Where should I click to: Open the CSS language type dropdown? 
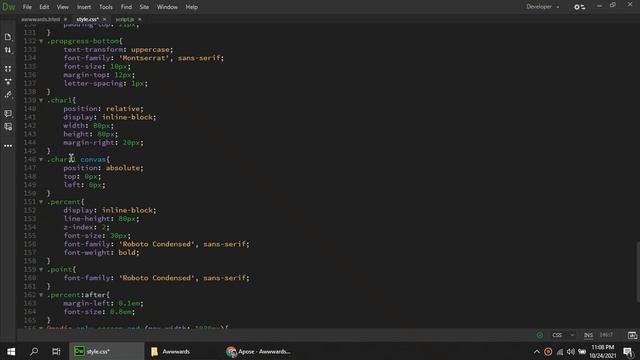pos(563,335)
